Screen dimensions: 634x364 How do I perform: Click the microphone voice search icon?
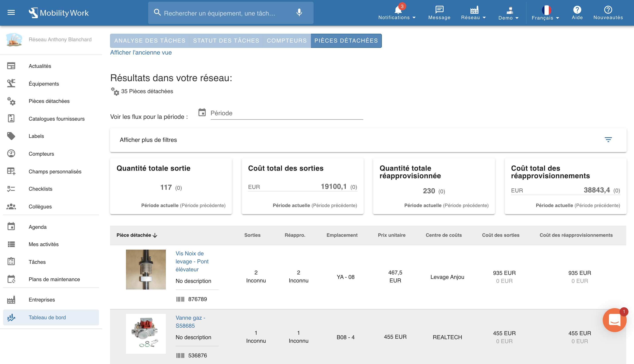pyautogui.click(x=299, y=12)
